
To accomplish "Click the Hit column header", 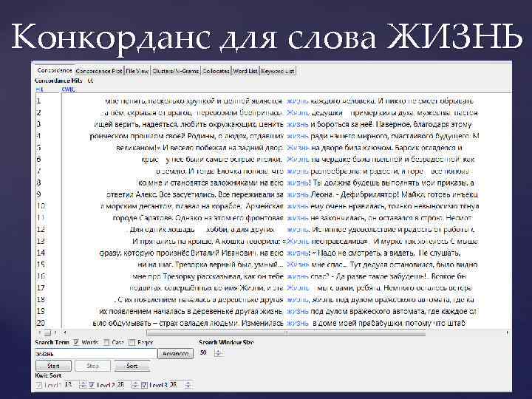I will point(39,89).
